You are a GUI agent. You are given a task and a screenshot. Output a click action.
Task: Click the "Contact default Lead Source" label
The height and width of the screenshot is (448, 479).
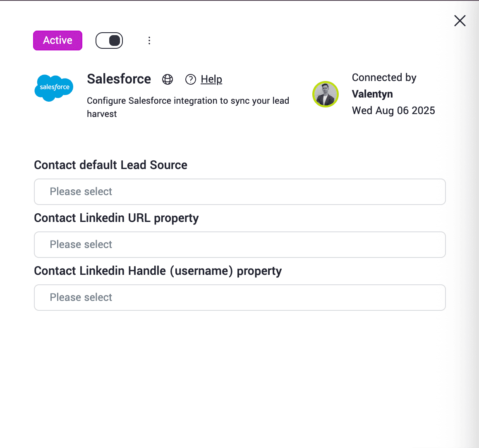(x=110, y=165)
